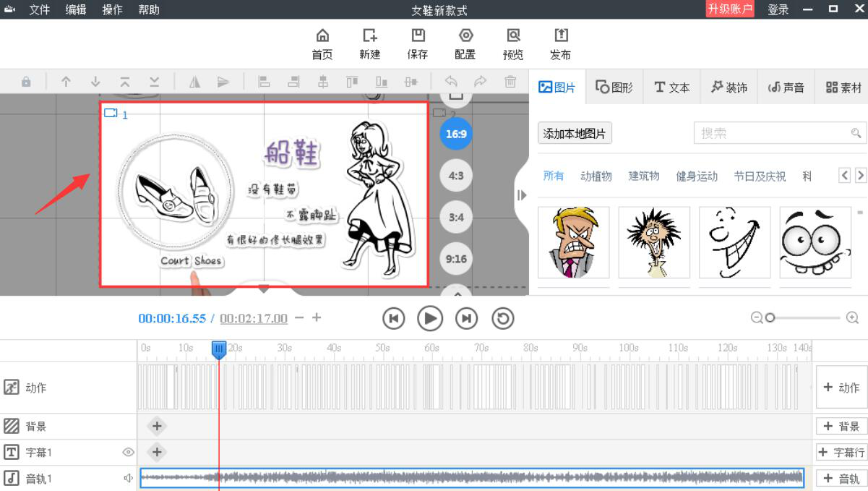Jump to previous frame
This screenshot has width=868, height=491.
pos(394,318)
